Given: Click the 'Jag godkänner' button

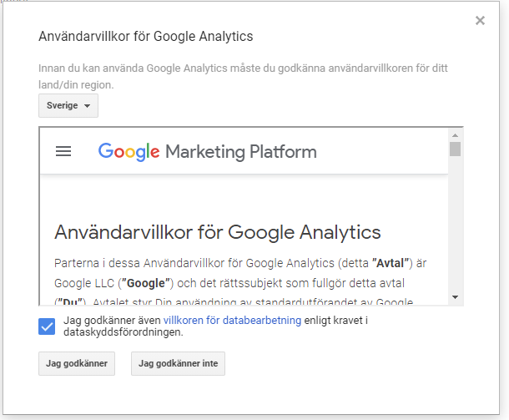Looking at the screenshot, I should tap(77, 363).
